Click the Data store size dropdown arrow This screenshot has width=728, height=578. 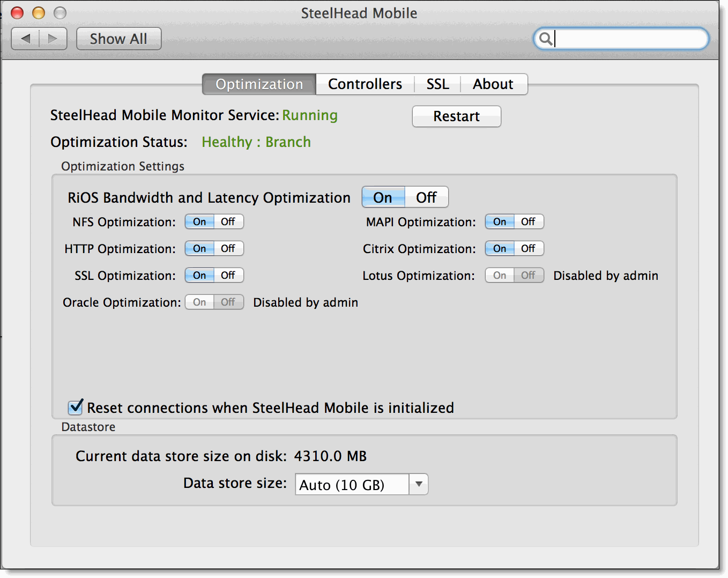[x=418, y=484]
